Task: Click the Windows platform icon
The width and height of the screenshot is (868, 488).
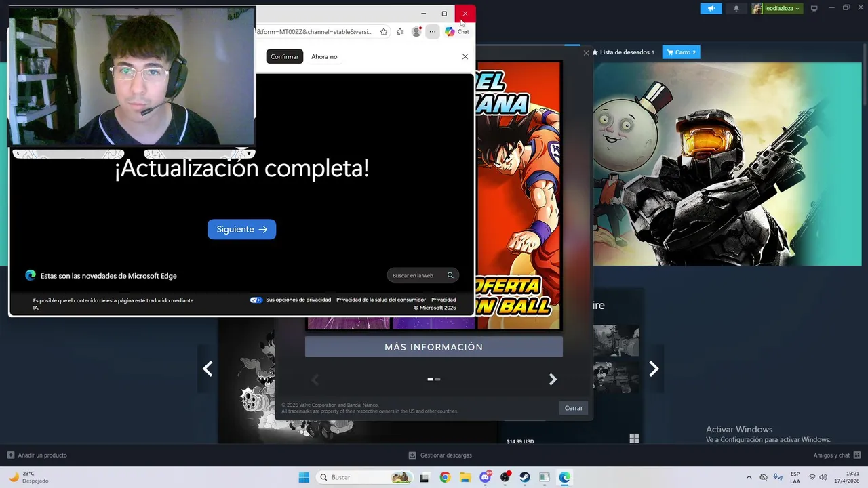Action: 634,439
